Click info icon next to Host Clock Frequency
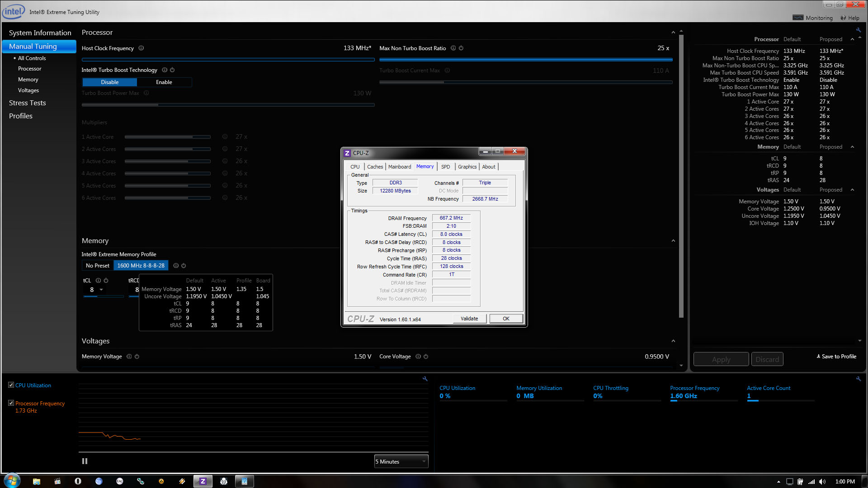 coord(141,48)
